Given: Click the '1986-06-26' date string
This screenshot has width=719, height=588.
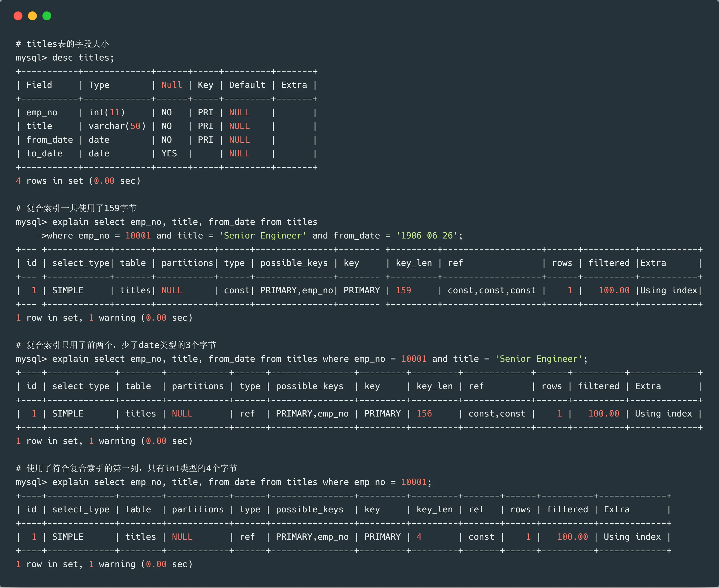Looking at the screenshot, I should click(x=427, y=235).
